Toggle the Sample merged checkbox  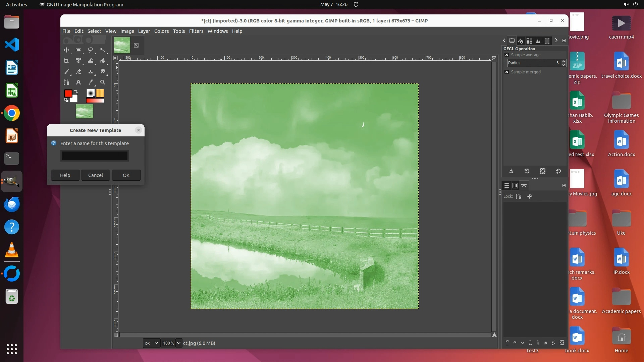click(x=507, y=72)
